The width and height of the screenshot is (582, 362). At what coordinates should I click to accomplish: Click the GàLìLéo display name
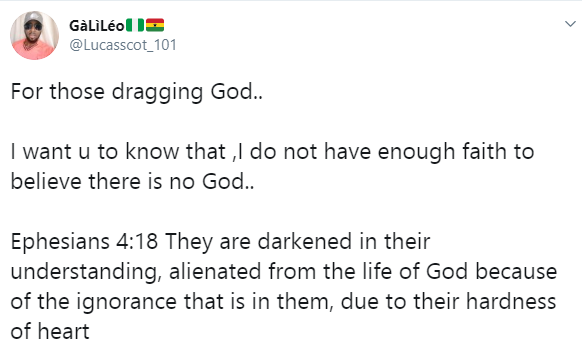tap(97, 26)
